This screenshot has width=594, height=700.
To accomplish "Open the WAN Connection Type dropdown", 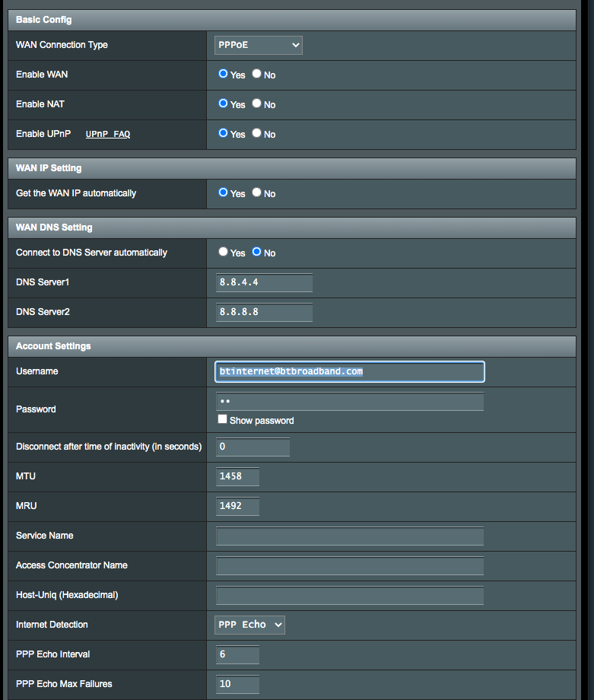I will (x=259, y=45).
